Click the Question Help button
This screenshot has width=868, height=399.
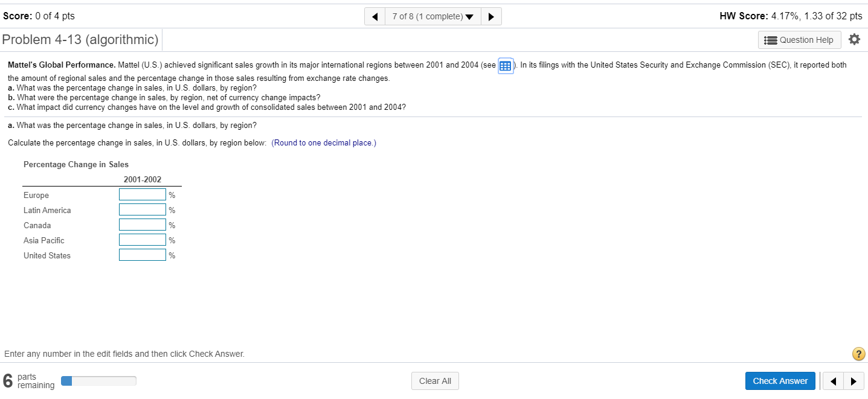799,39
